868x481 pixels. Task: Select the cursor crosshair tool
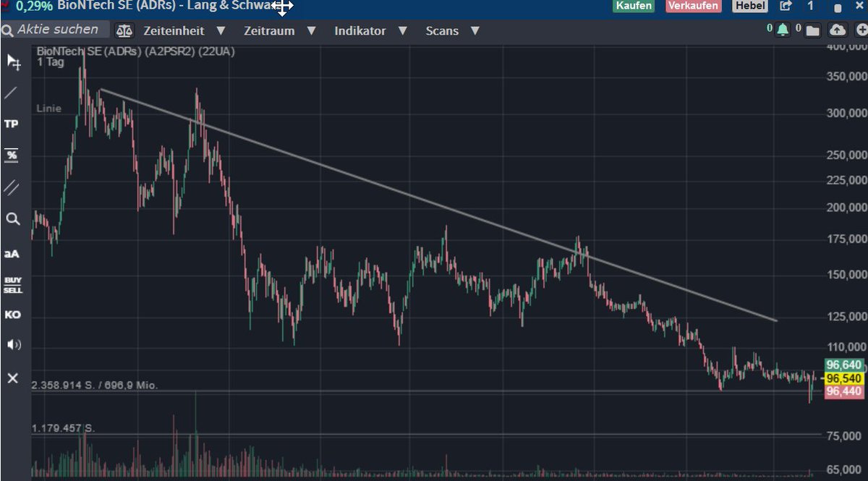coord(13,62)
